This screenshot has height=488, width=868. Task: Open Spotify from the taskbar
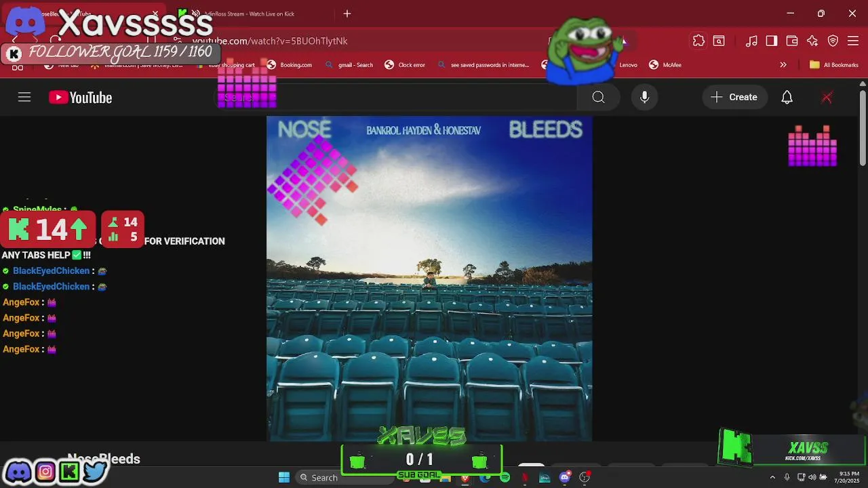(505, 477)
